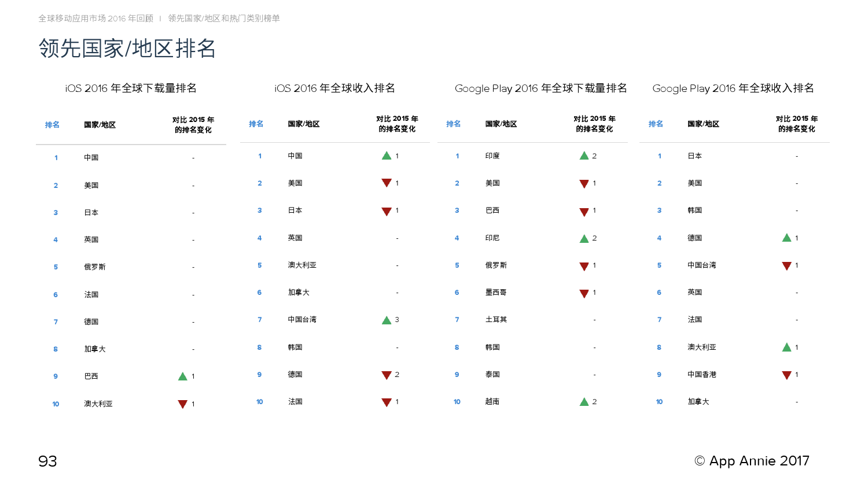Click the page title 领先国家/地区排名
The width and height of the screenshot is (868, 488).
point(127,49)
